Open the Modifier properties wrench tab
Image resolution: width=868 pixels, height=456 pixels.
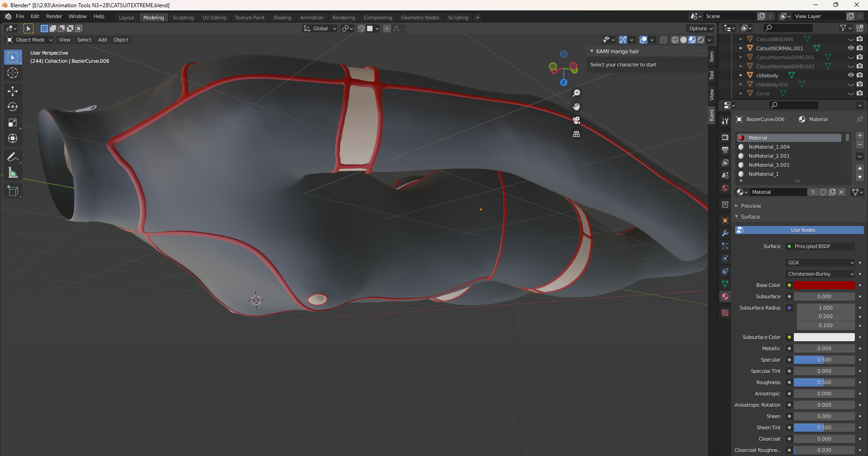pos(725,233)
